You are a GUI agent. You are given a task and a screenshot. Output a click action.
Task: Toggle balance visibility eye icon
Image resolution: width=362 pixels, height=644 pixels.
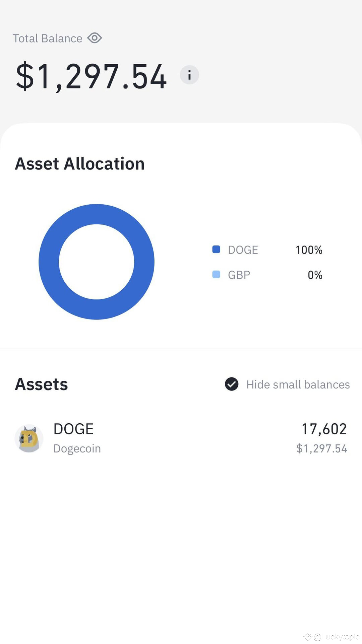coord(95,38)
